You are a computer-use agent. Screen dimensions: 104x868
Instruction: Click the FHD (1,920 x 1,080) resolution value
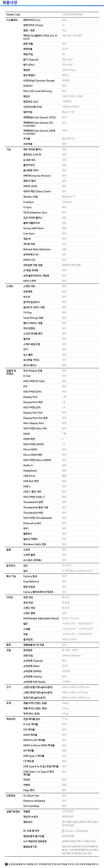[x=72, y=96]
